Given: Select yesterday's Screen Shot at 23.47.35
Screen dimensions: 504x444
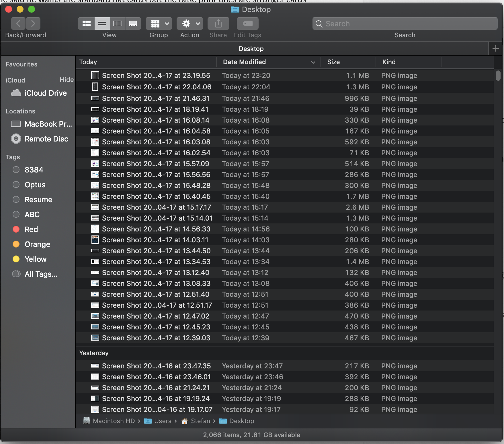Looking at the screenshot, I should 284,366.
